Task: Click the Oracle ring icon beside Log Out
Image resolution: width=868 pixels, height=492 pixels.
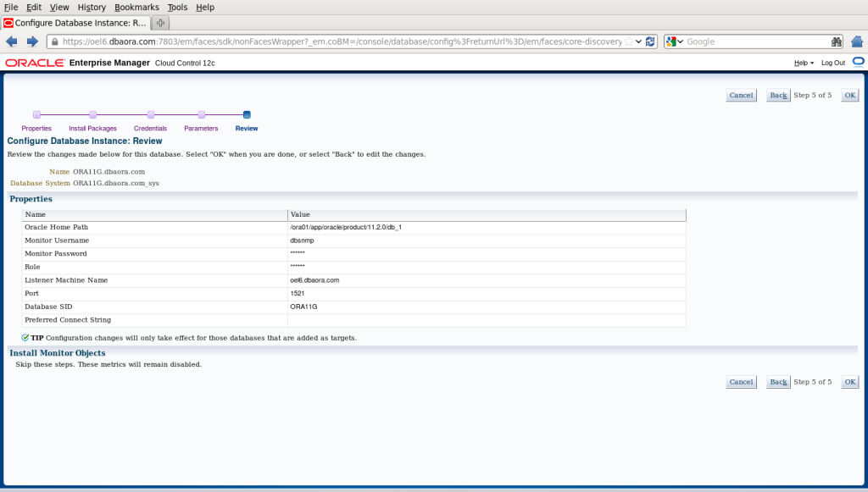Action: pos(858,62)
